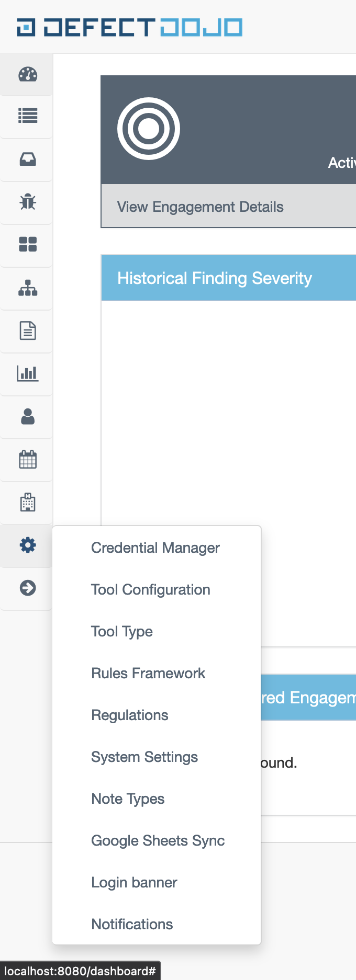Select the calendar icon in the sidebar

26,460
